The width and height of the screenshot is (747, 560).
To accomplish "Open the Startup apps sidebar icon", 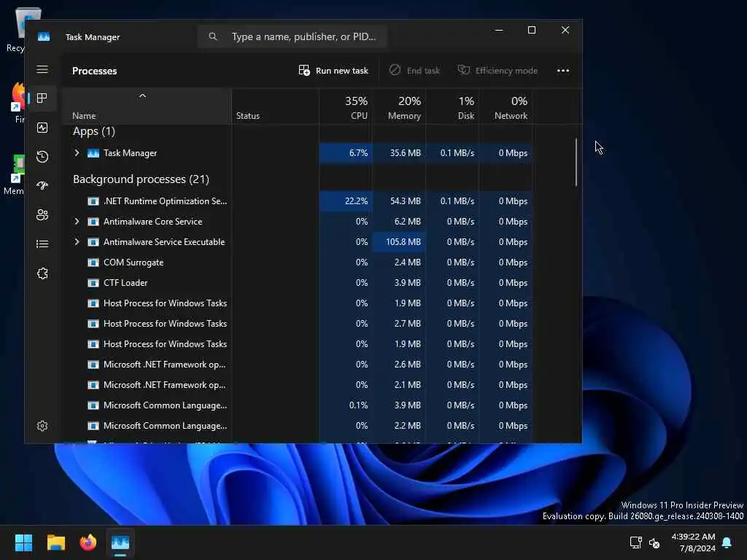I will click(42, 186).
